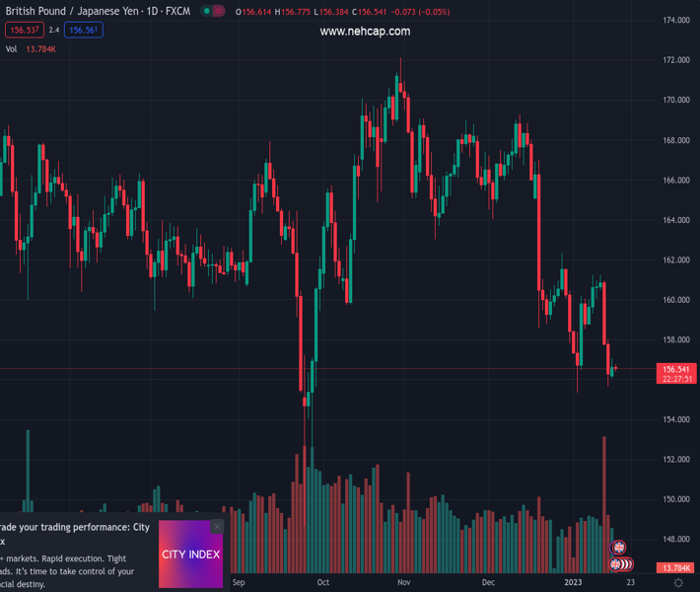Click the red volume label 13.784K on axis
The height and width of the screenshot is (592, 700).
676,568
